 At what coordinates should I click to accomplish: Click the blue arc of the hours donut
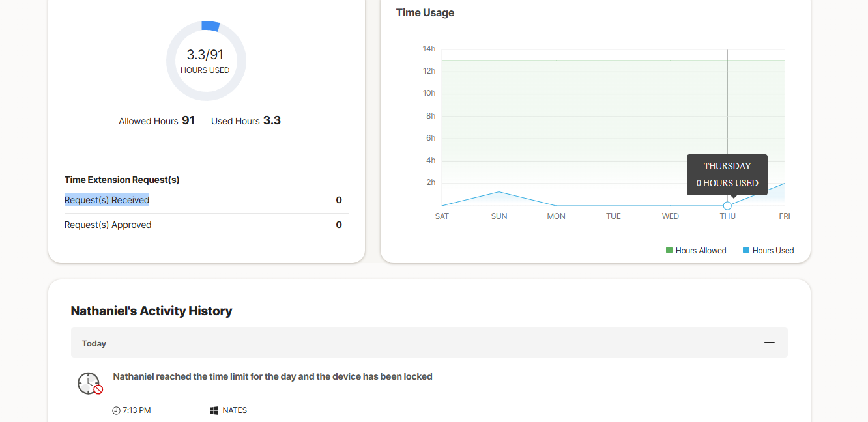[210, 26]
